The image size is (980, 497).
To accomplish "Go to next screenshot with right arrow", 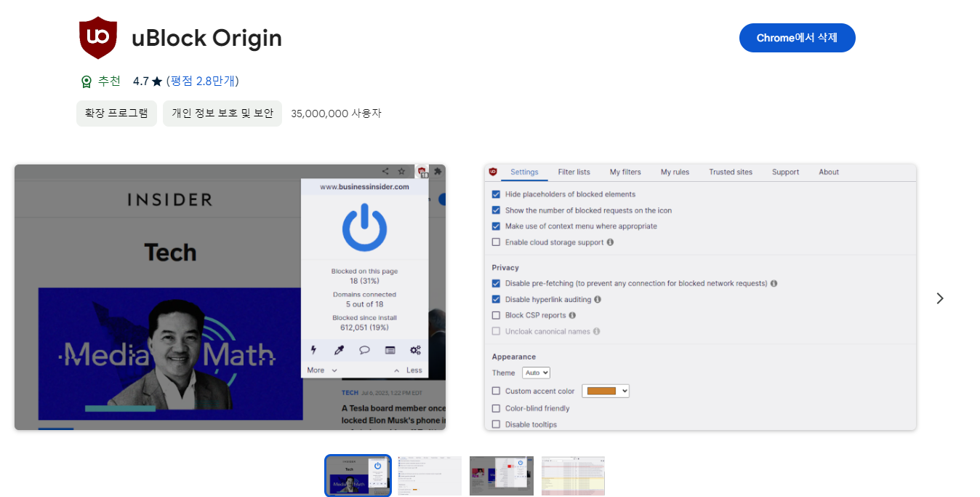I will (940, 298).
